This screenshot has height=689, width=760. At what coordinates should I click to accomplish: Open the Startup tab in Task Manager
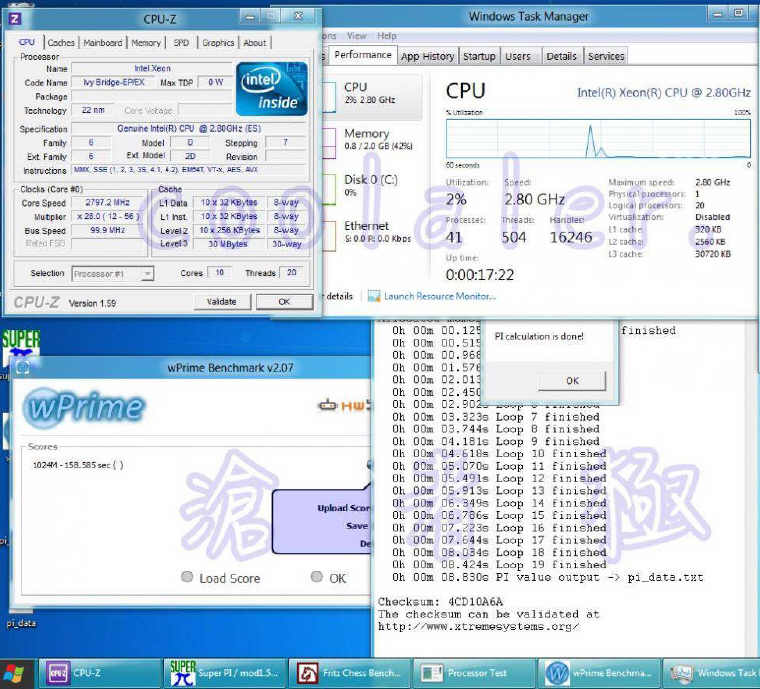point(479,56)
